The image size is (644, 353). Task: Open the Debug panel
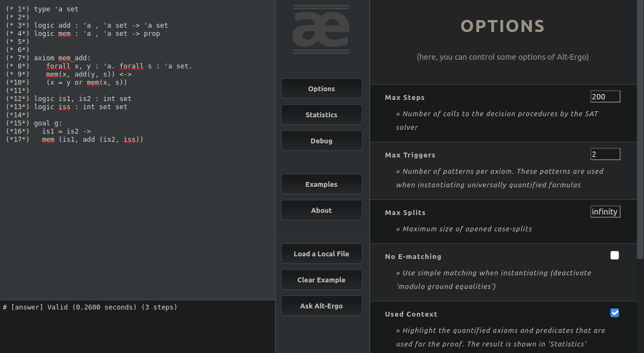click(x=321, y=141)
